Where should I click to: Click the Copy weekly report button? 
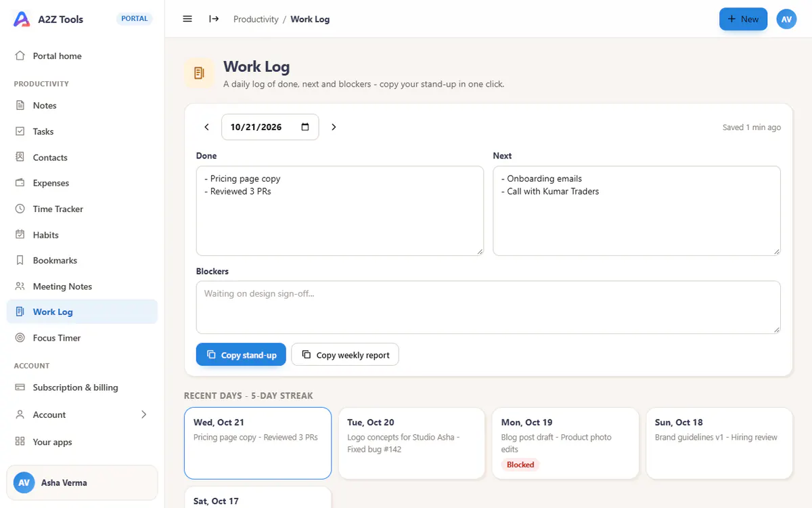click(x=345, y=355)
